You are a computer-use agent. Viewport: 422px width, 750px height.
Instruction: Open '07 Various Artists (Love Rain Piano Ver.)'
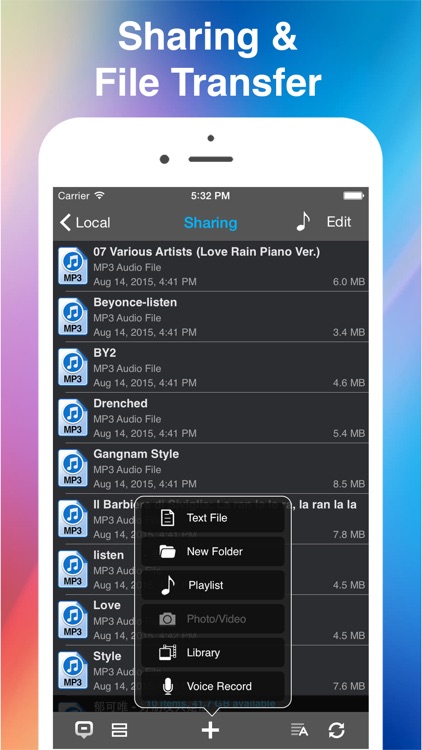pyautogui.click(x=207, y=252)
